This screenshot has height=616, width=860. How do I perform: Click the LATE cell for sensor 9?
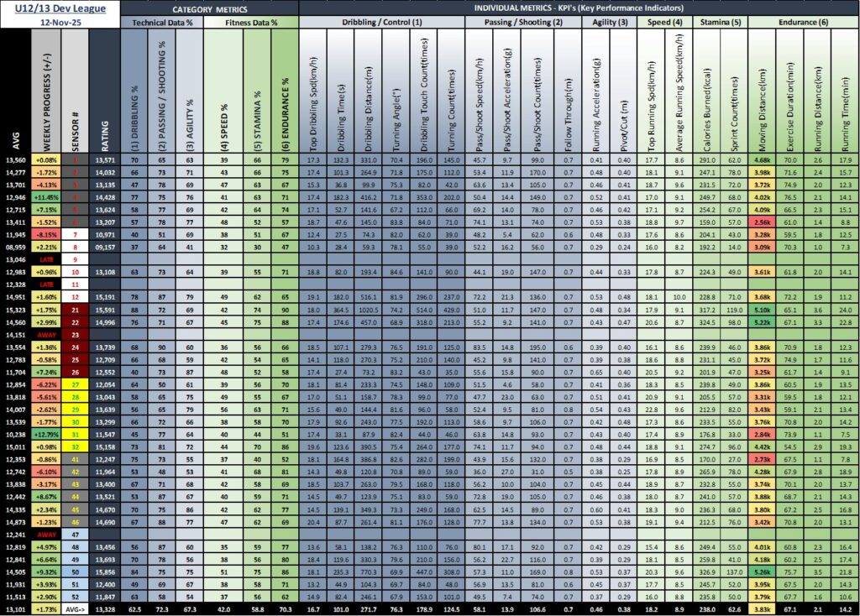click(x=47, y=260)
